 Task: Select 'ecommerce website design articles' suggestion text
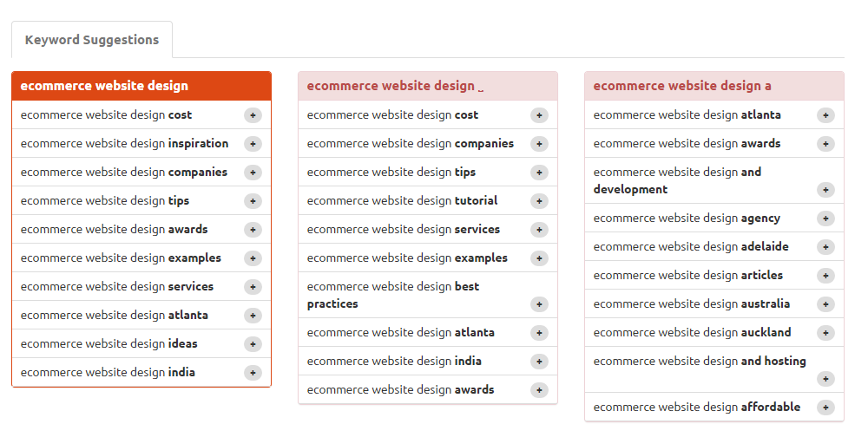[x=687, y=275]
